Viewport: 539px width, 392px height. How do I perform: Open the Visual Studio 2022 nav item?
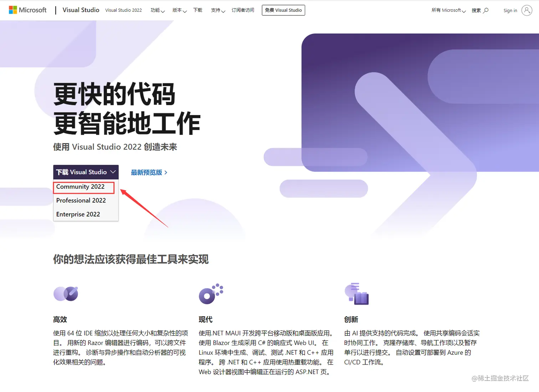click(123, 10)
